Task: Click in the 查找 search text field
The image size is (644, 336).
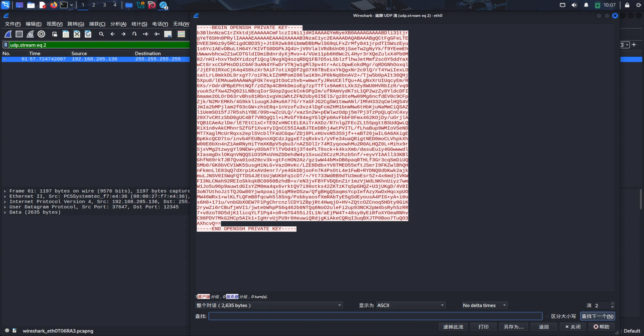Action: [375, 316]
